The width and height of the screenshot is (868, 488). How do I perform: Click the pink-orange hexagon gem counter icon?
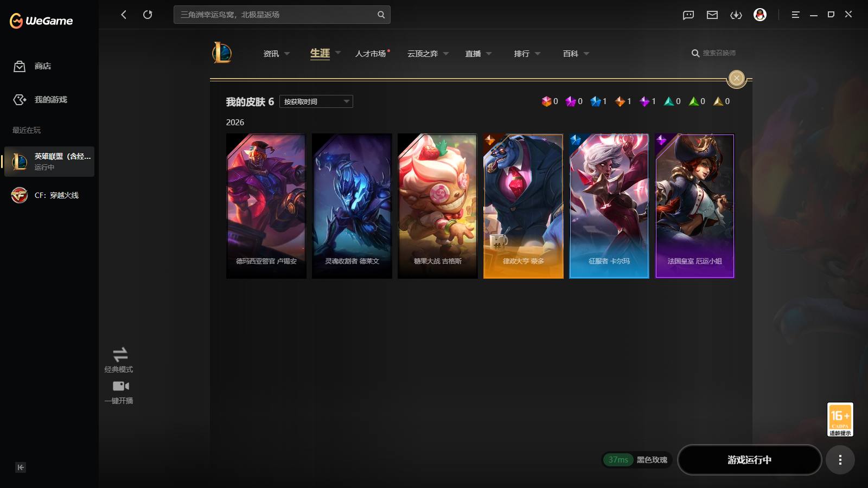coord(546,101)
